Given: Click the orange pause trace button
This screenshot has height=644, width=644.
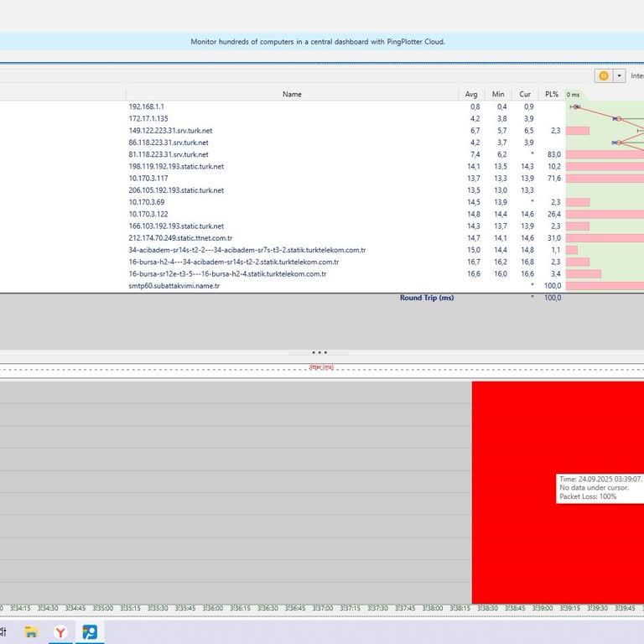Looking at the screenshot, I should click(x=603, y=75).
